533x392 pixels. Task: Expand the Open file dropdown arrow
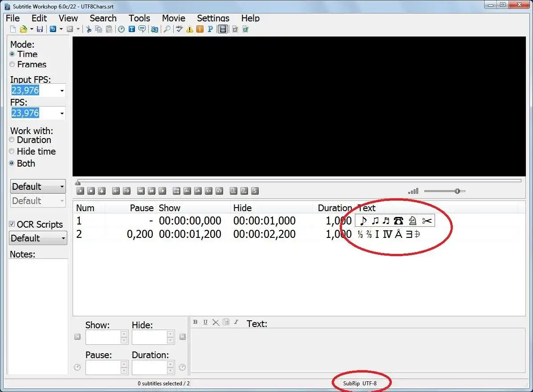coord(31,29)
